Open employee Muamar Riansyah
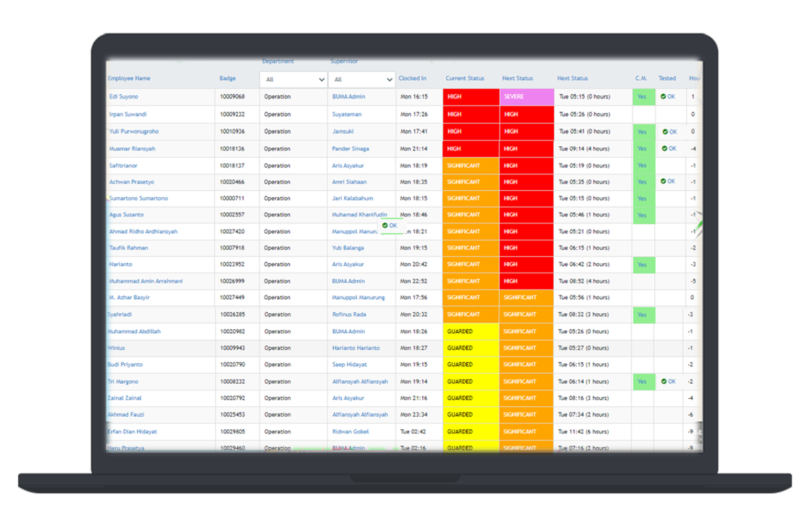 (132, 149)
